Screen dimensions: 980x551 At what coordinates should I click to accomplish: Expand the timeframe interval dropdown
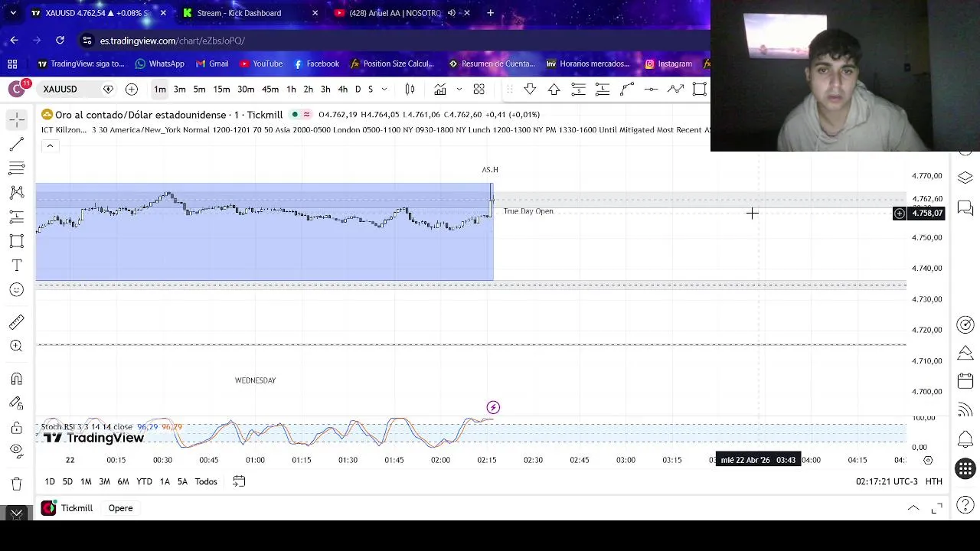[x=384, y=90]
